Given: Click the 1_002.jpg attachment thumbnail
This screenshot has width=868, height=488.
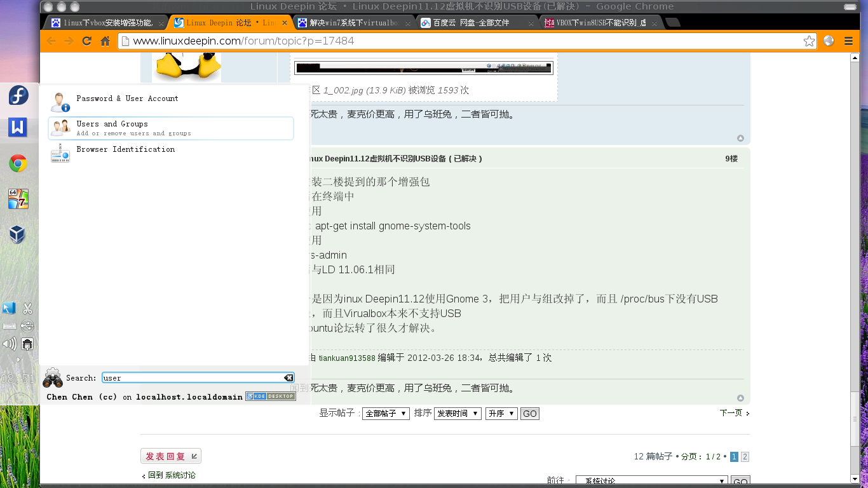Looking at the screenshot, I should [x=424, y=67].
